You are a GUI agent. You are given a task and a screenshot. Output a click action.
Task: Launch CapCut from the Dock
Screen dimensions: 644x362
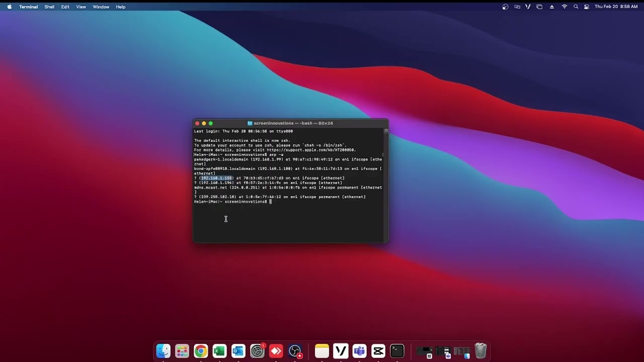click(x=378, y=350)
